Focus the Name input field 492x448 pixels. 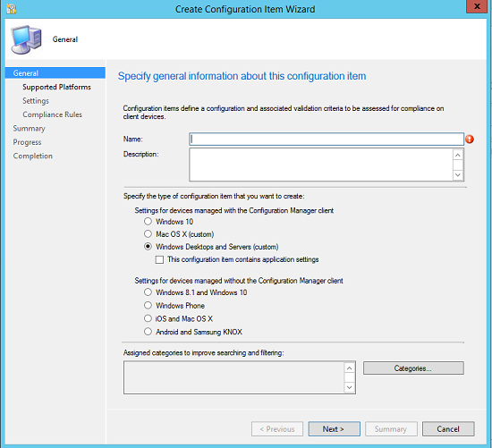(327, 139)
